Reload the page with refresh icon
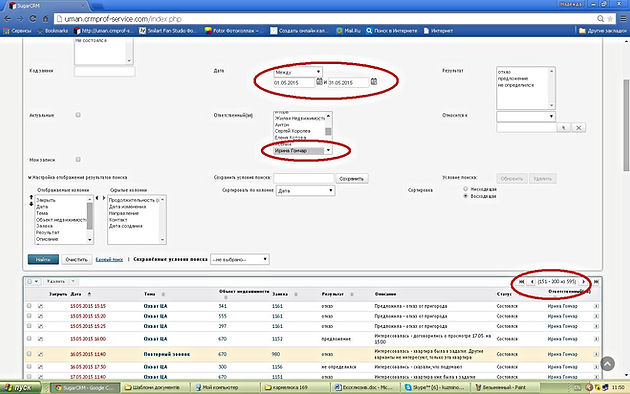The width and height of the screenshot is (630, 394). [33, 19]
